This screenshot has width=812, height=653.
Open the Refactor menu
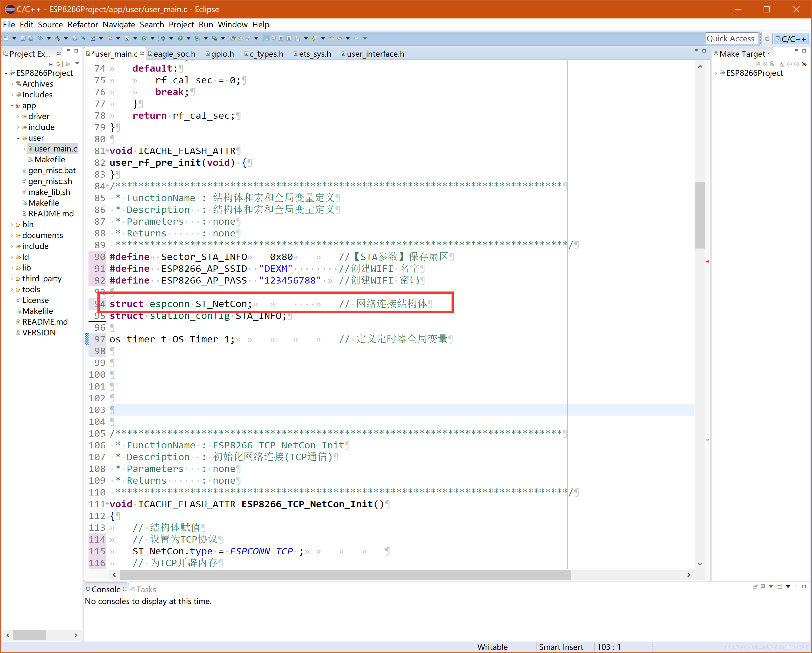tap(82, 25)
